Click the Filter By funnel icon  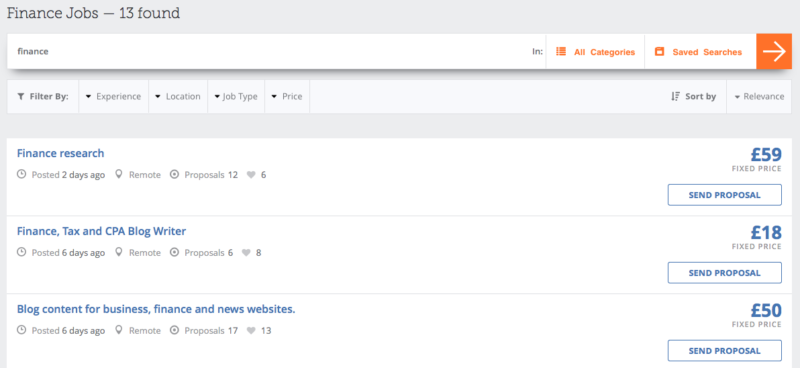coord(20,96)
